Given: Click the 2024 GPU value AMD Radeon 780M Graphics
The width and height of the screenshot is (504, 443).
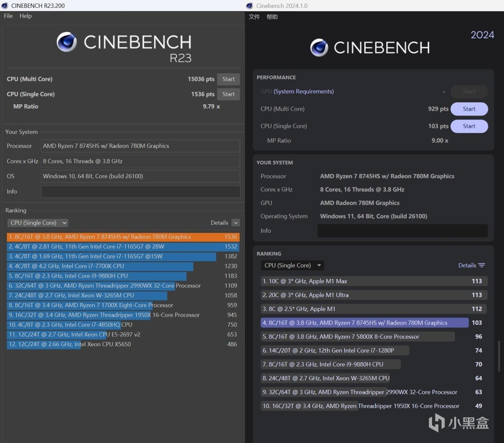Looking at the screenshot, I should coord(360,203).
